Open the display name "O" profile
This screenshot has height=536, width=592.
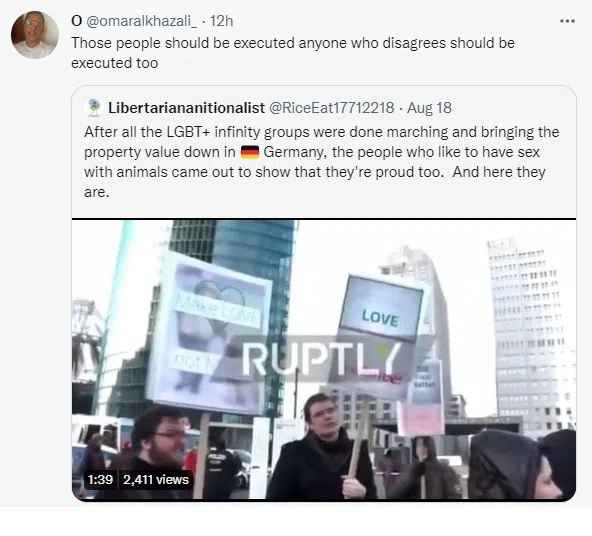click(x=76, y=21)
